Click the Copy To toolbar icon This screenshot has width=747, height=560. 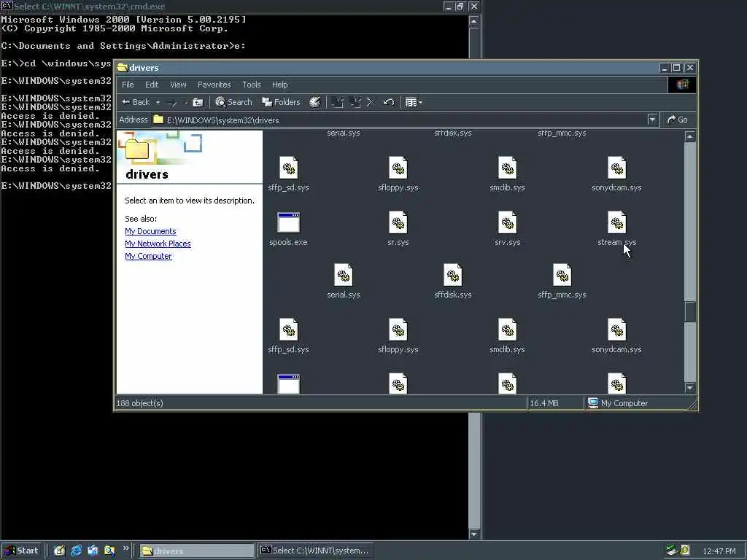(x=355, y=102)
